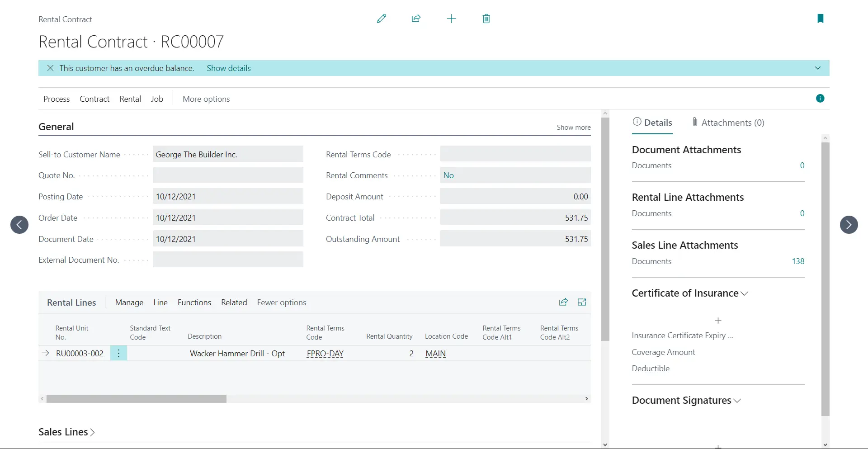Click the horizontal scrollbar under Rental Lines
The image size is (868, 449).
[136, 399]
